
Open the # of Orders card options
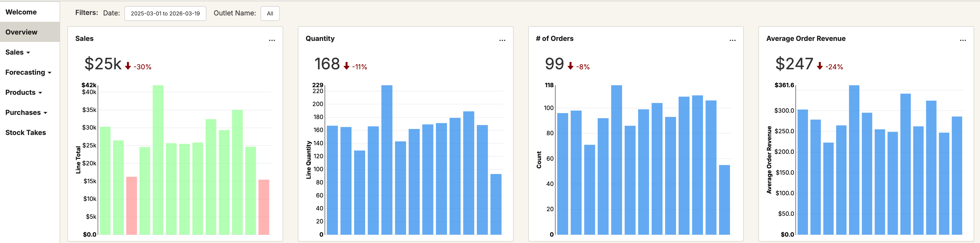(732, 40)
